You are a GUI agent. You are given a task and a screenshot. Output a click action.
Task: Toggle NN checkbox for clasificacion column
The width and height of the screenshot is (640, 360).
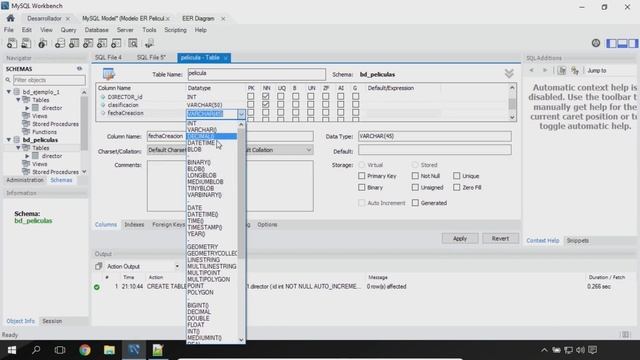tap(266, 104)
